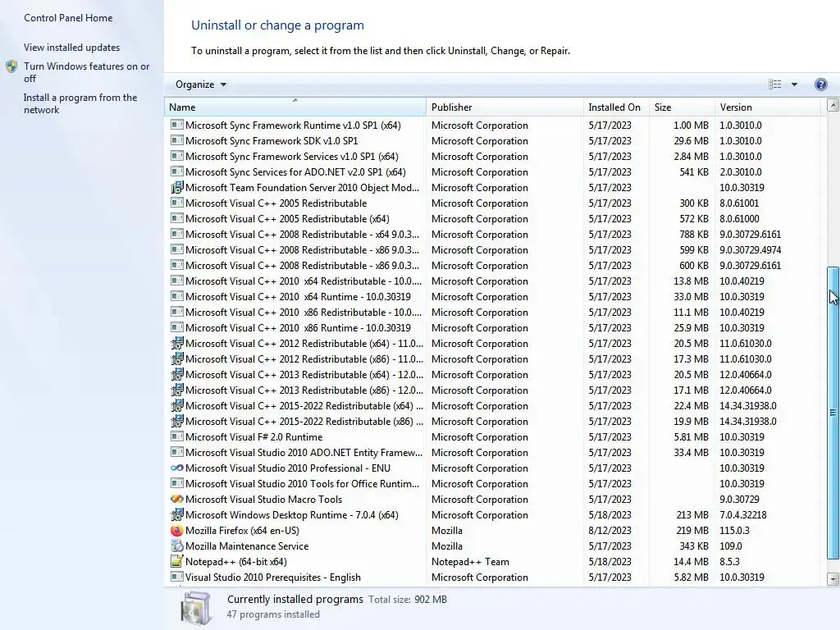
Task: Click the Visual C++ 2005 Redistributable (x64) icon
Action: point(176,218)
